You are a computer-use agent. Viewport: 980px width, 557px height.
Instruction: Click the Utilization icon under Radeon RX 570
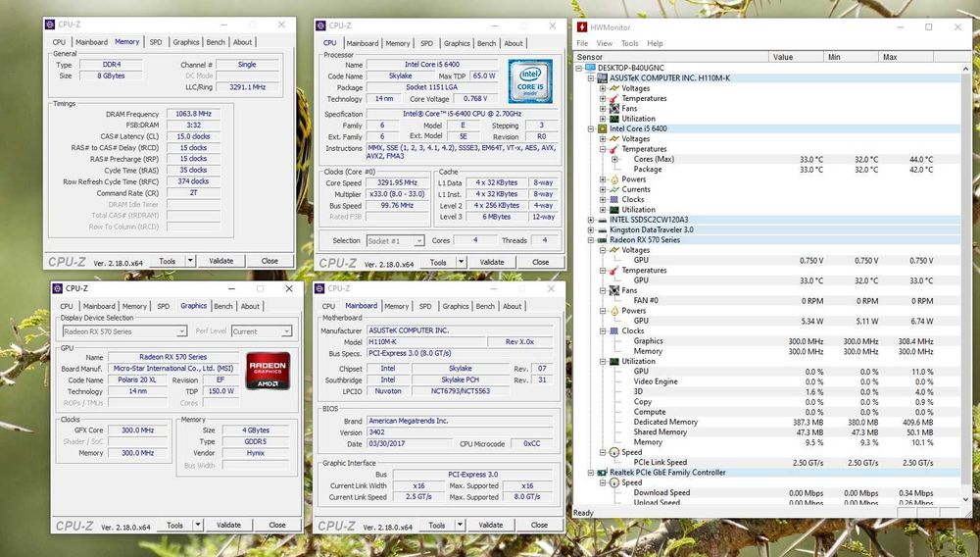[x=613, y=361]
